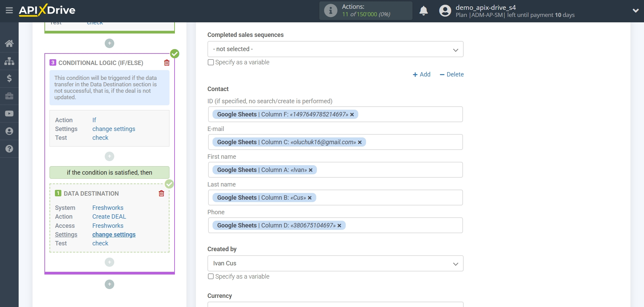Open the Home sidebar icon
Image resolution: width=644 pixels, height=307 pixels.
pos(9,43)
